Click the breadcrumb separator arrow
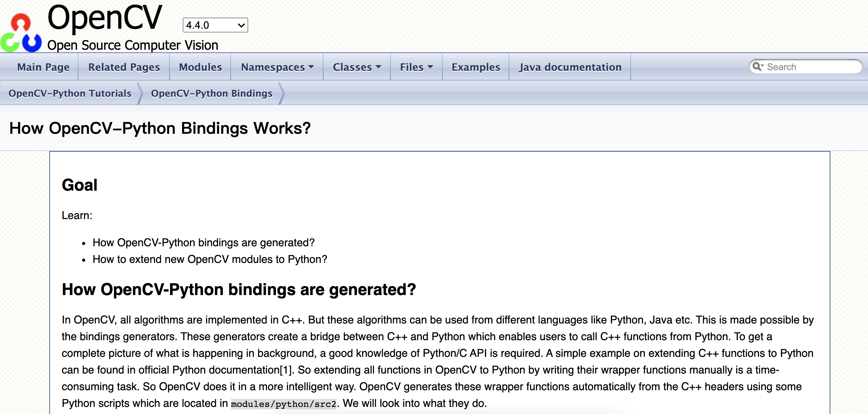The width and height of the screenshot is (868, 414). pyautogui.click(x=141, y=93)
